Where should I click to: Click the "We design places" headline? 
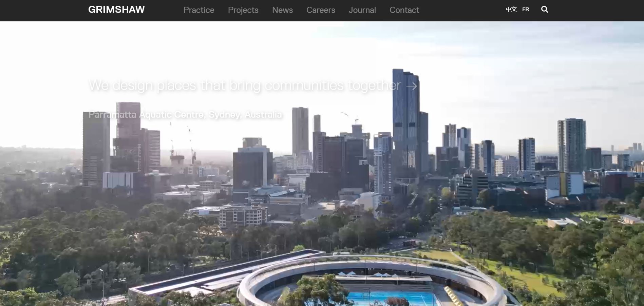[x=244, y=85]
